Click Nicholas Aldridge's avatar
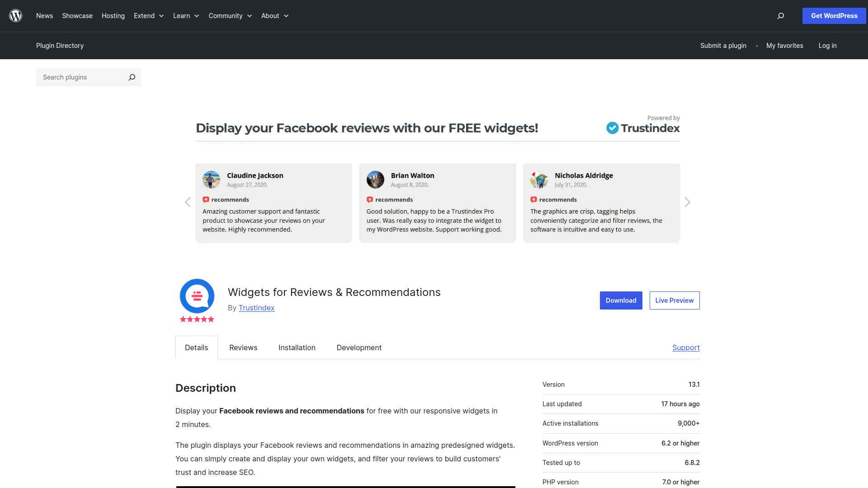Screen dimensions: 868x488 coord(539,179)
